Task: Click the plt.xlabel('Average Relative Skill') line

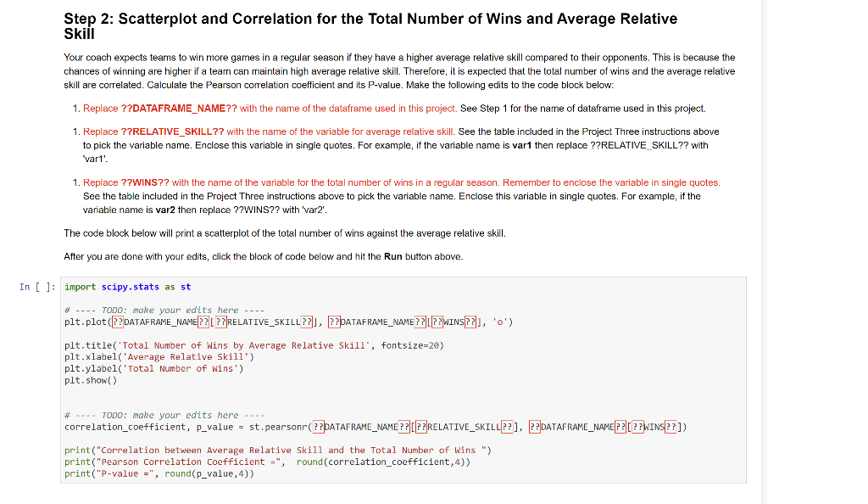Action: coord(159,357)
